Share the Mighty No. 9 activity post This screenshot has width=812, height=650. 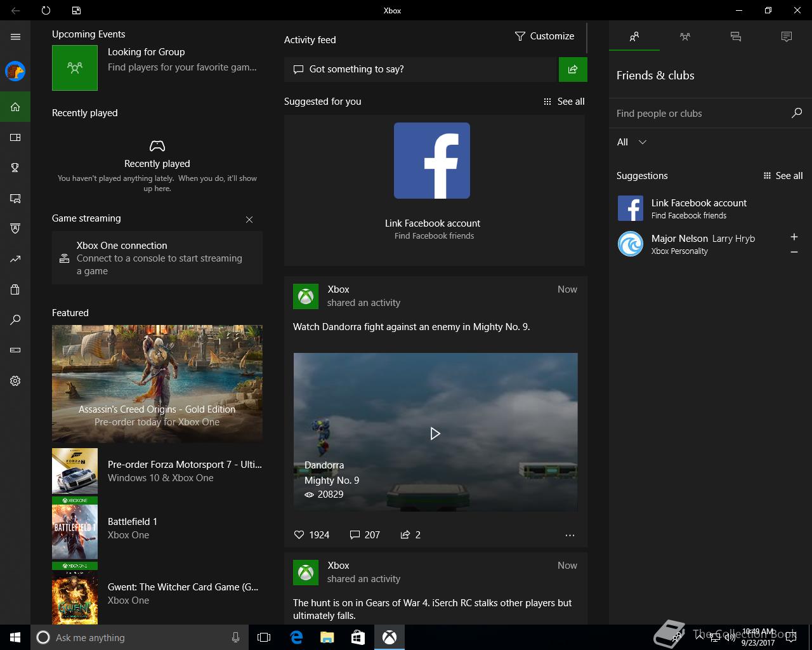click(x=410, y=534)
